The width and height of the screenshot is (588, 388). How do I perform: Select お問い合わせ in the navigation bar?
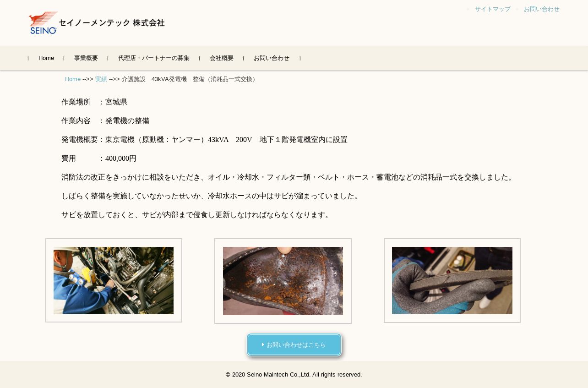272,58
